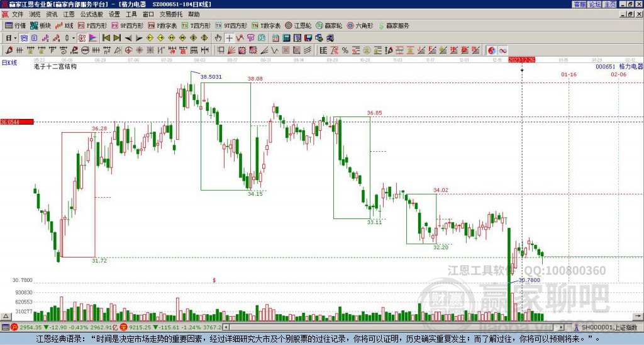The height and width of the screenshot is (345, 644).
Task: Click the 000651 格力电器 stock label
Action: (619, 67)
